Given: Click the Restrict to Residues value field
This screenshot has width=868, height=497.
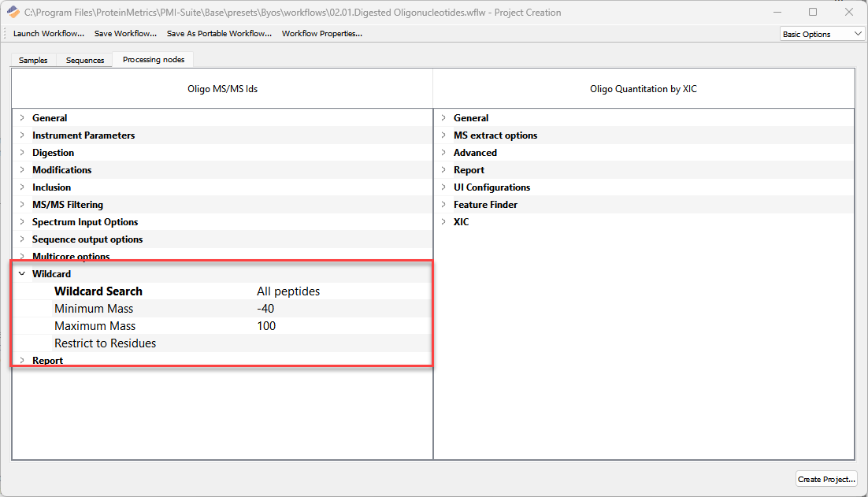Looking at the screenshot, I should [x=339, y=343].
